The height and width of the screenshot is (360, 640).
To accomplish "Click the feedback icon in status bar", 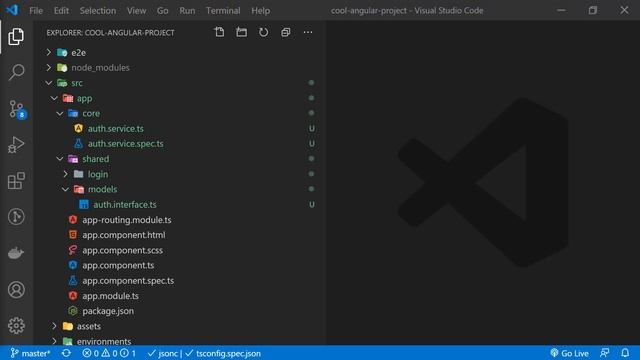I will 604,353.
